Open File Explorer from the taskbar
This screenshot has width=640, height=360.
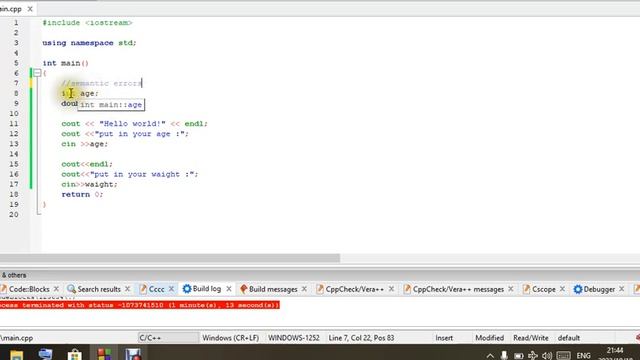click(x=17, y=354)
